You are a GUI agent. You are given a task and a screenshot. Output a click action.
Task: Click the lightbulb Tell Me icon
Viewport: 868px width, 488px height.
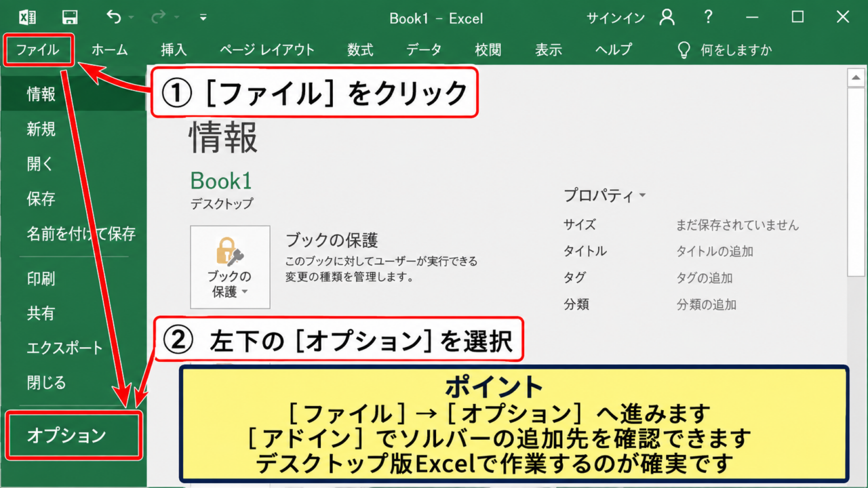(684, 49)
